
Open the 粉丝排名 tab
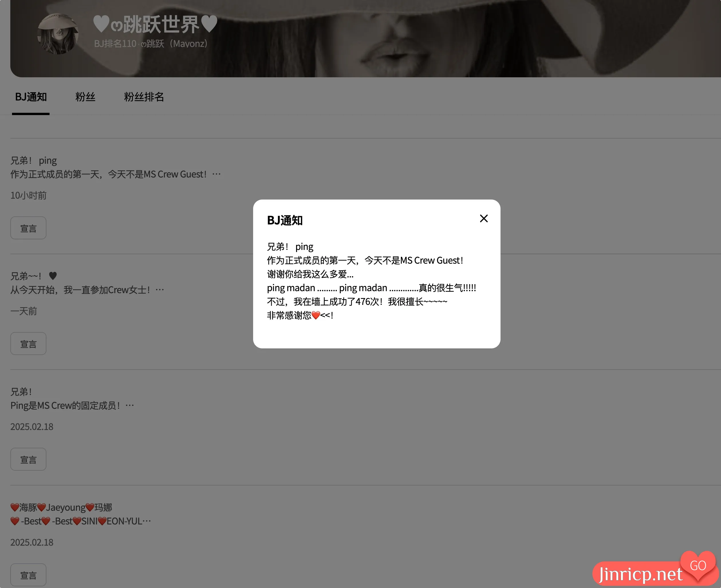point(144,97)
